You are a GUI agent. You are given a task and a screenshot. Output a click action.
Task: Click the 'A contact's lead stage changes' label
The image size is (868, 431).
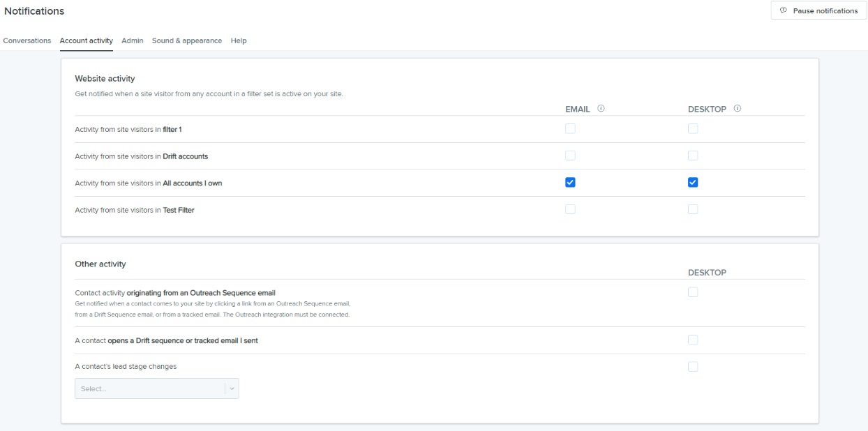click(x=126, y=367)
